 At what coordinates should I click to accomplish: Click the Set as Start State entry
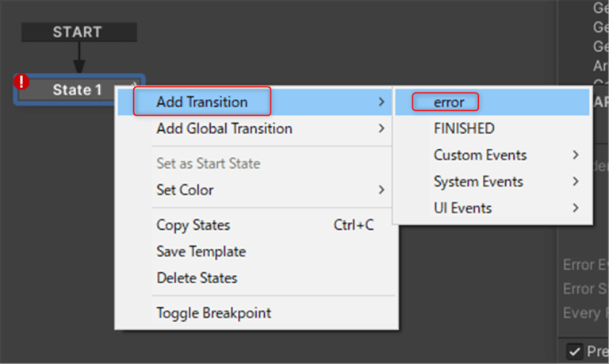coord(209,163)
